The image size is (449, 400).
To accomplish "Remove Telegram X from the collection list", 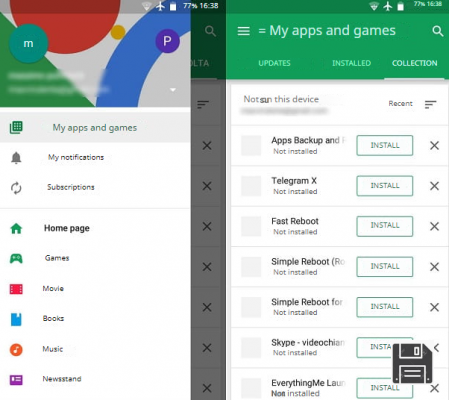I will click(x=434, y=186).
